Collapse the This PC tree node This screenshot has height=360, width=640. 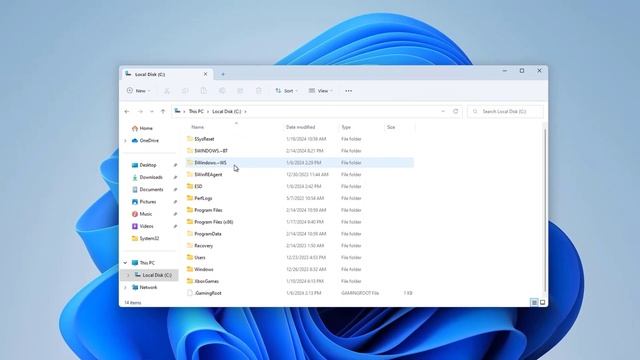coord(125,263)
